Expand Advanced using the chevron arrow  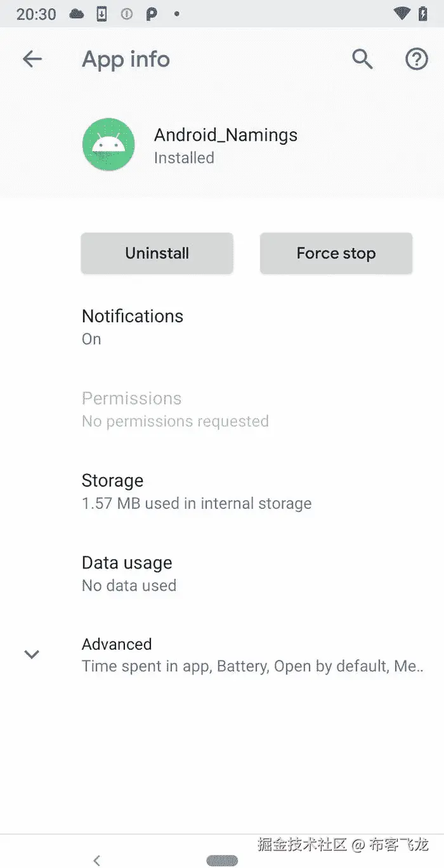(x=32, y=654)
